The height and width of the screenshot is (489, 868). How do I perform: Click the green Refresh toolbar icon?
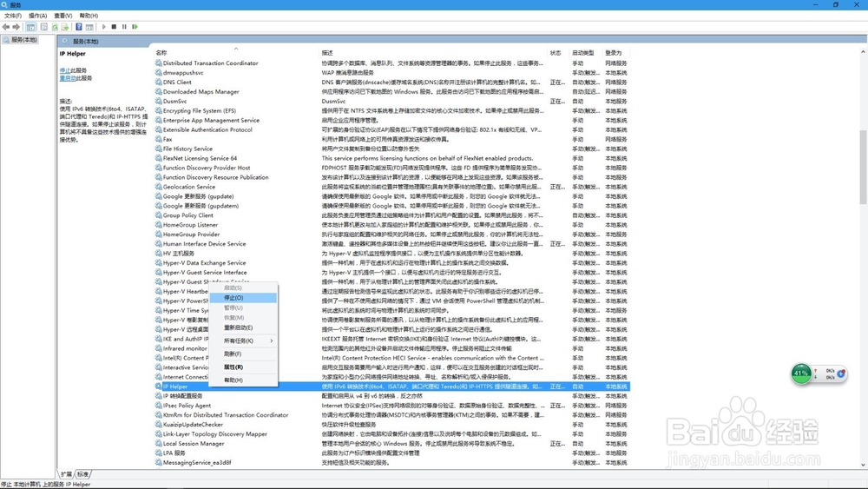[55, 27]
